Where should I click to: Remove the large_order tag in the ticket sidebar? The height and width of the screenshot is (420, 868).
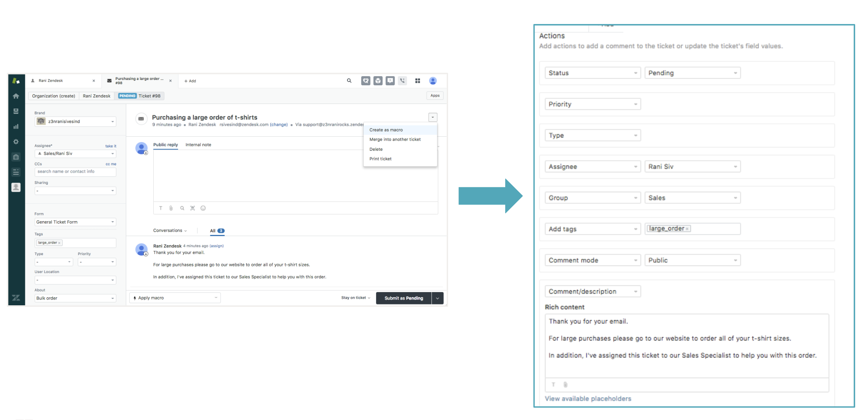click(x=60, y=243)
